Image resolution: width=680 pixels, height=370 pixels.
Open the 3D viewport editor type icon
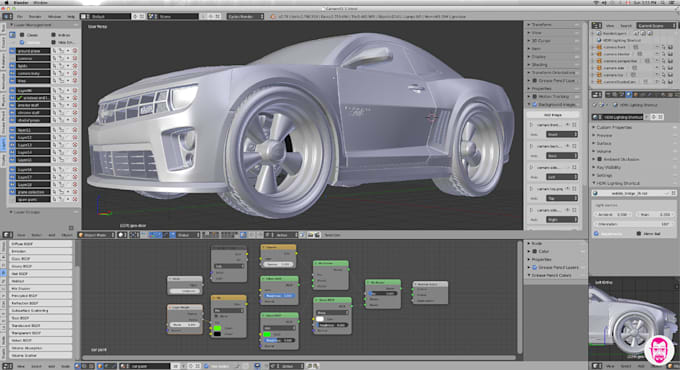(x=7, y=235)
